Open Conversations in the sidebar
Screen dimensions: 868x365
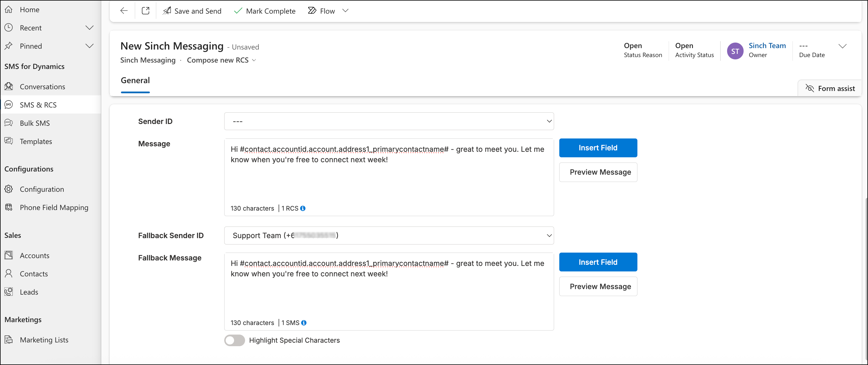pos(43,87)
